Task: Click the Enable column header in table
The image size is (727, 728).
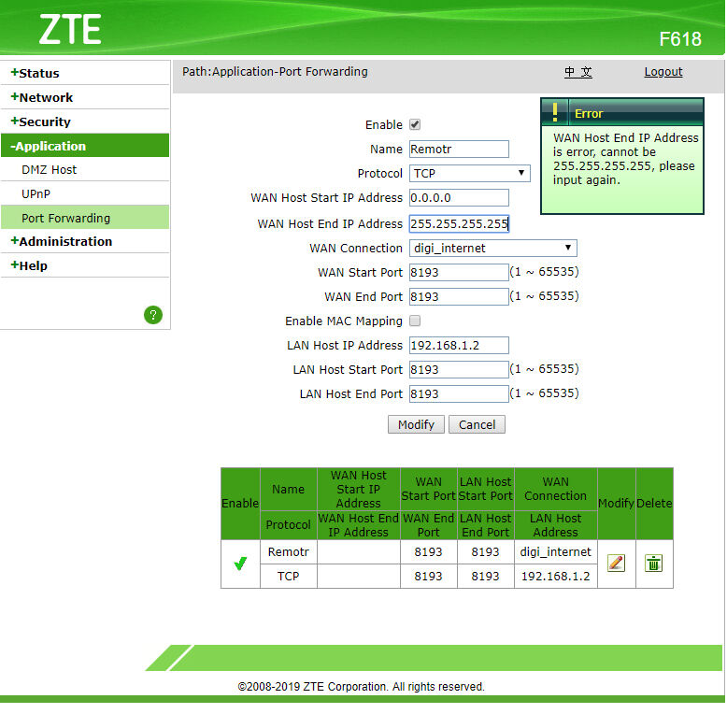Action: 240,504
